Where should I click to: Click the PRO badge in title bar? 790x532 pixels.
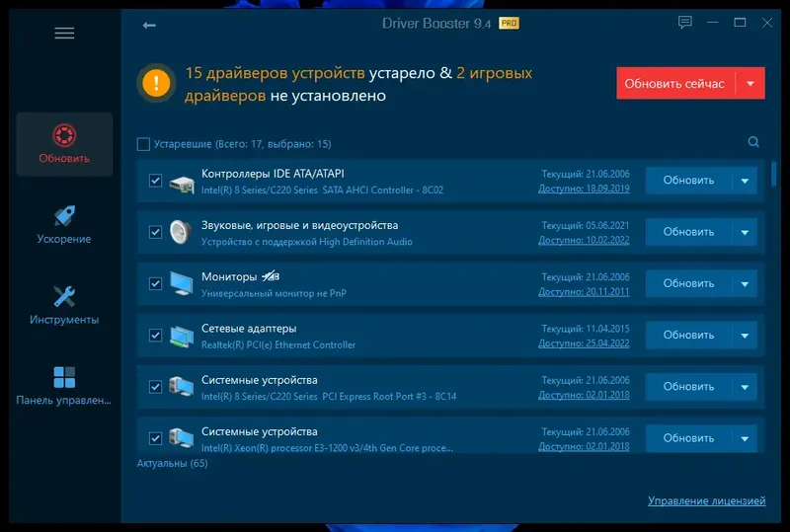point(509,23)
